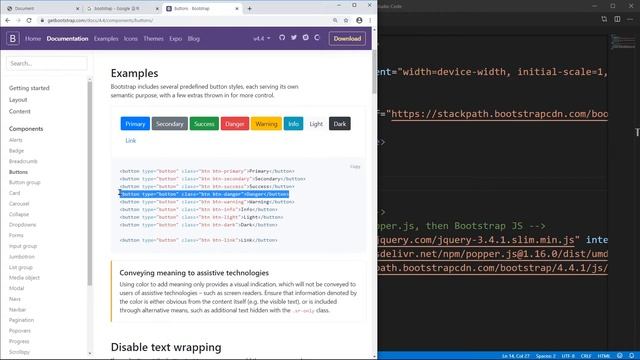Open Modal in sidebar
The image size is (640, 360).
coord(16,288)
